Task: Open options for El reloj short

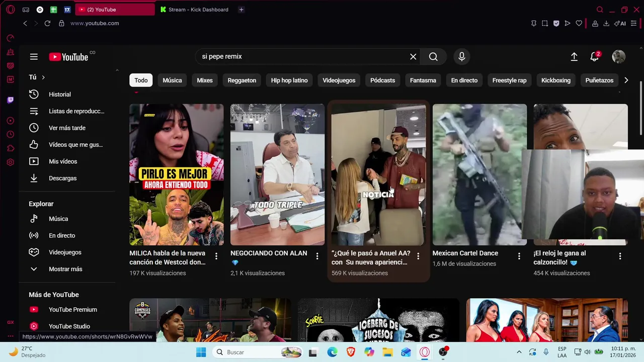Action: click(620, 256)
